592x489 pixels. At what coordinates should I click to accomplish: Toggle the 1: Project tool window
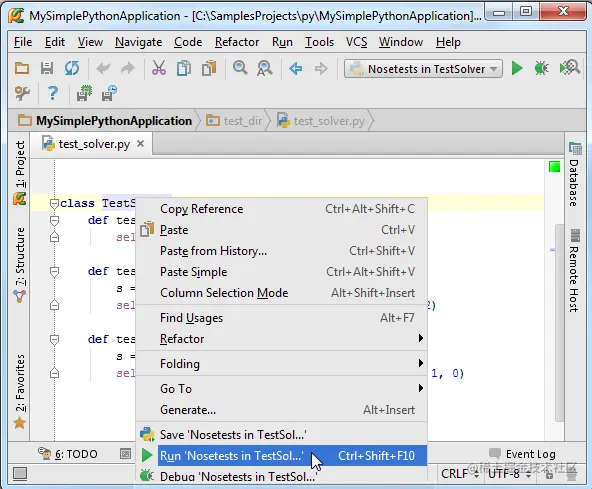click(20, 165)
